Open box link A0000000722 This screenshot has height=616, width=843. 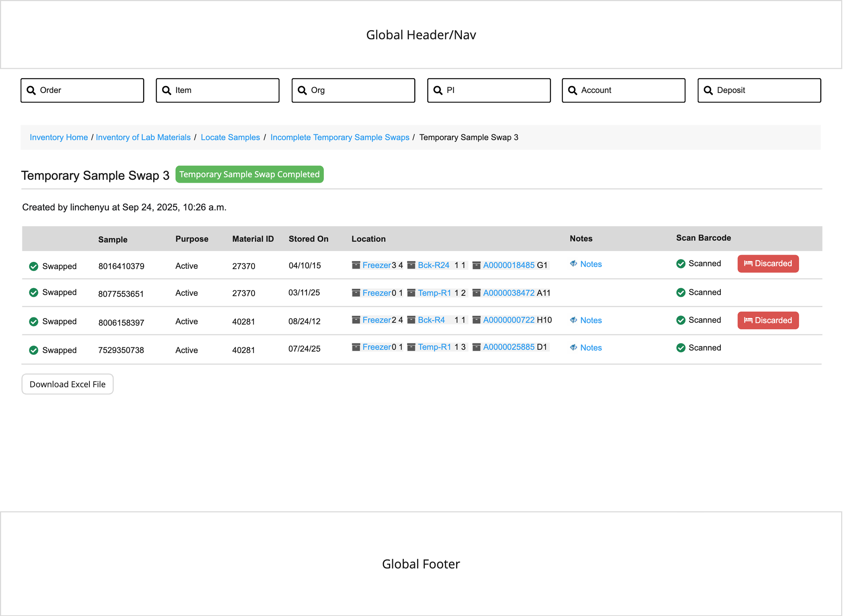click(509, 320)
